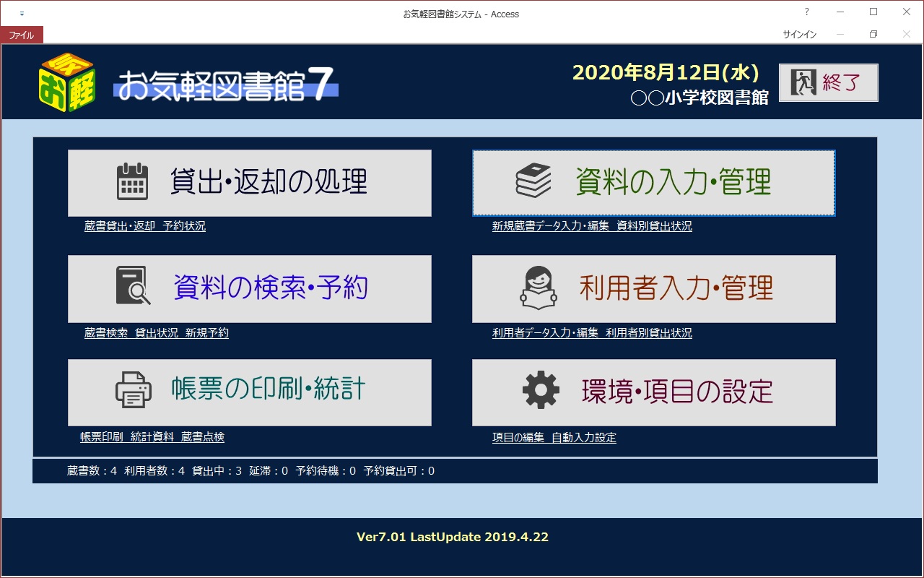
Task: Click the 蔵書貸出・返却 予約状況 link
Action: point(145,226)
